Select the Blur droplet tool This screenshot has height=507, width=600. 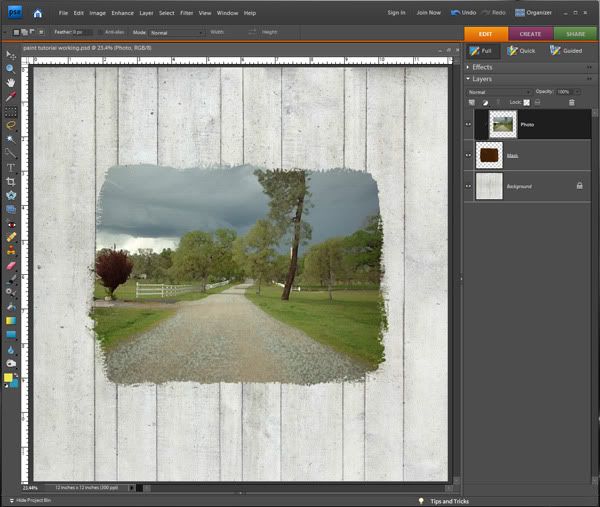(11, 349)
